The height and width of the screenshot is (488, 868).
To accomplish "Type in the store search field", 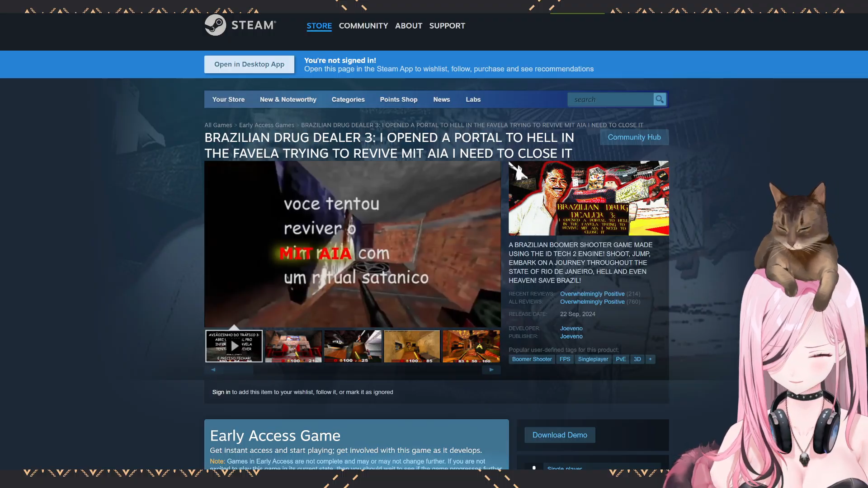I will (610, 99).
